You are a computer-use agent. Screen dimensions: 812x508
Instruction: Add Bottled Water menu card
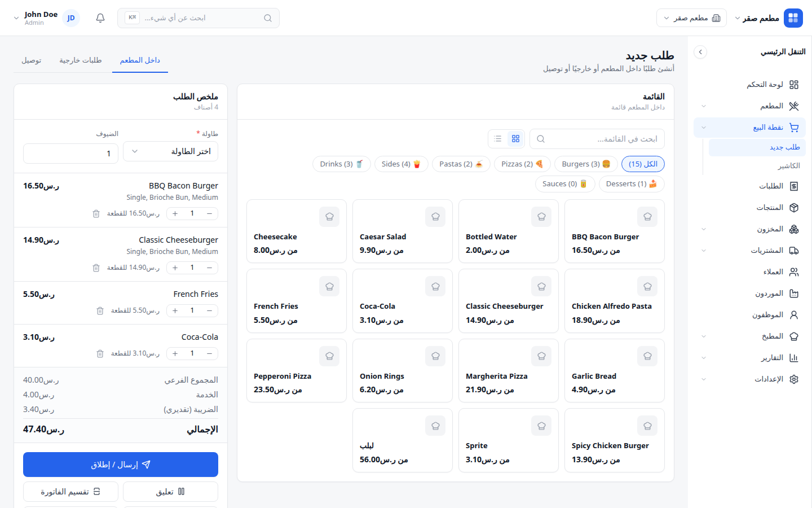(509, 231)
